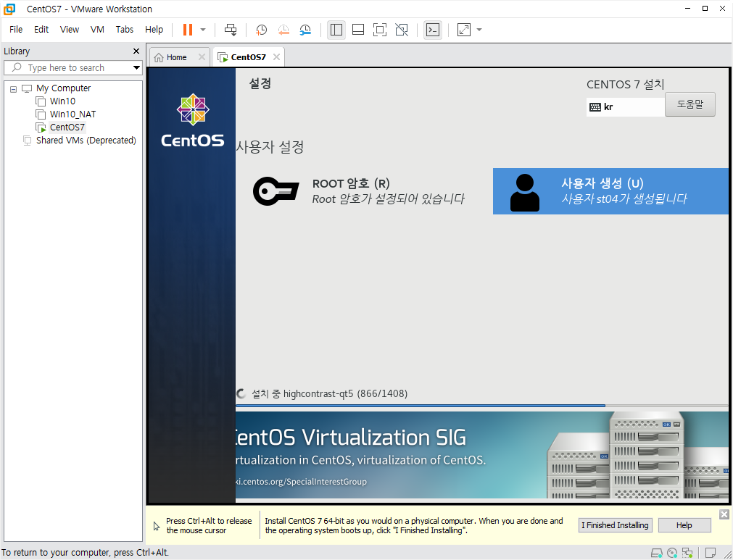Click the CentOS logo in installer sidebar
Screen dimensions: 733x560
coord(193,120)
